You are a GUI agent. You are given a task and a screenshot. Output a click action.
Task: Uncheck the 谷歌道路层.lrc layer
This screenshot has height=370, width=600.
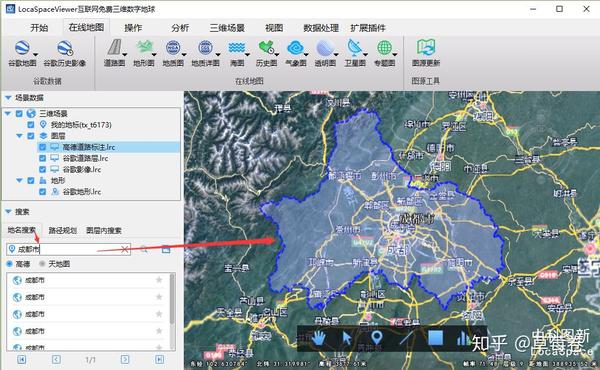click(x=42, y=158)
